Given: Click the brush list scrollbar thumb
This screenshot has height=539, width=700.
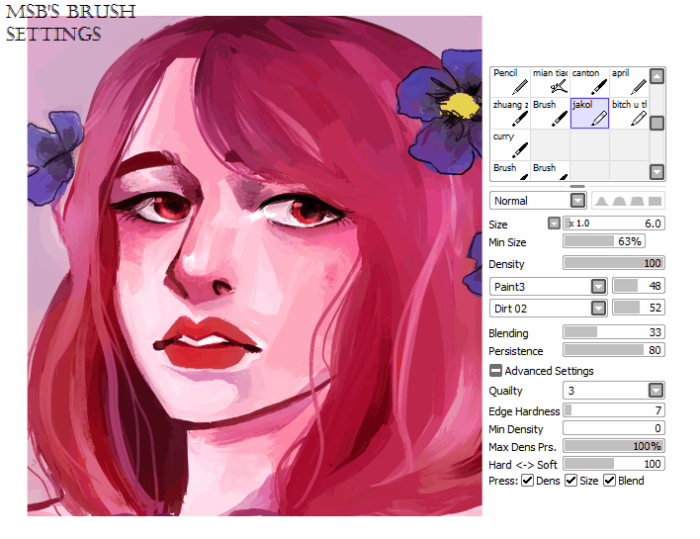Looking at the screenshot, I should point(657,123).
